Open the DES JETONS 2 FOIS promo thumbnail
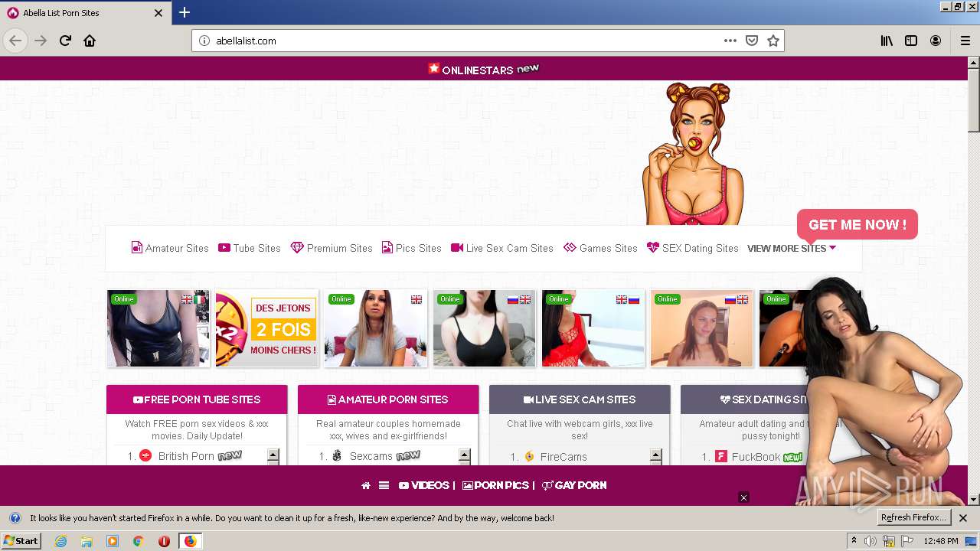Screen dimensions: 980x551 (267, 328)
